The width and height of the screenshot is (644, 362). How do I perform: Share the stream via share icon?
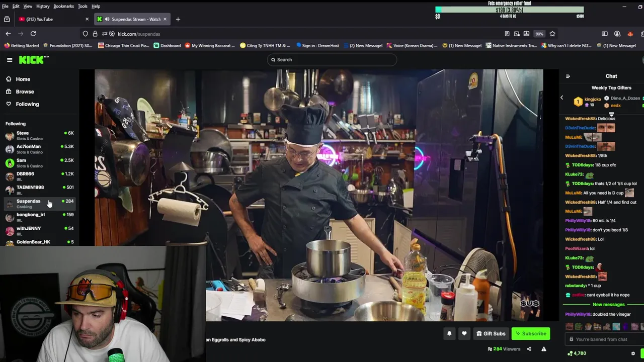[529, 349]
